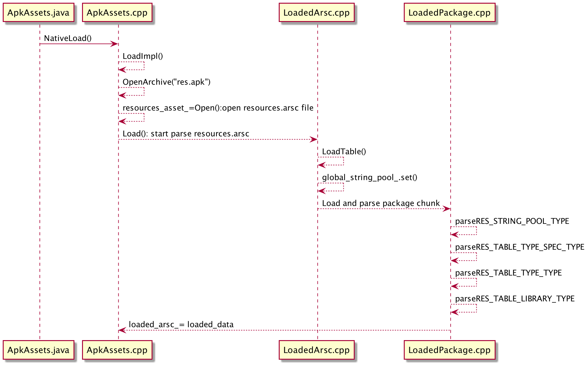Select 'loaded_arsc_= loaded_data' return text

[181, 325]
